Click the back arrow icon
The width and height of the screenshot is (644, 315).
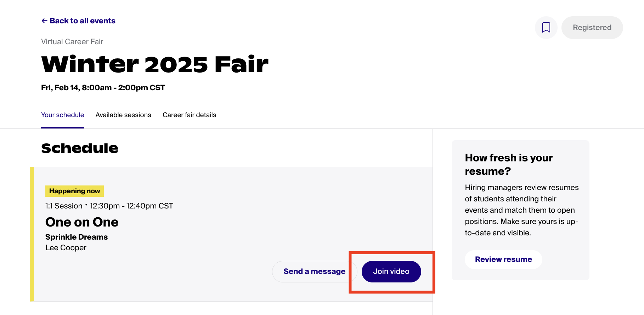44,21
